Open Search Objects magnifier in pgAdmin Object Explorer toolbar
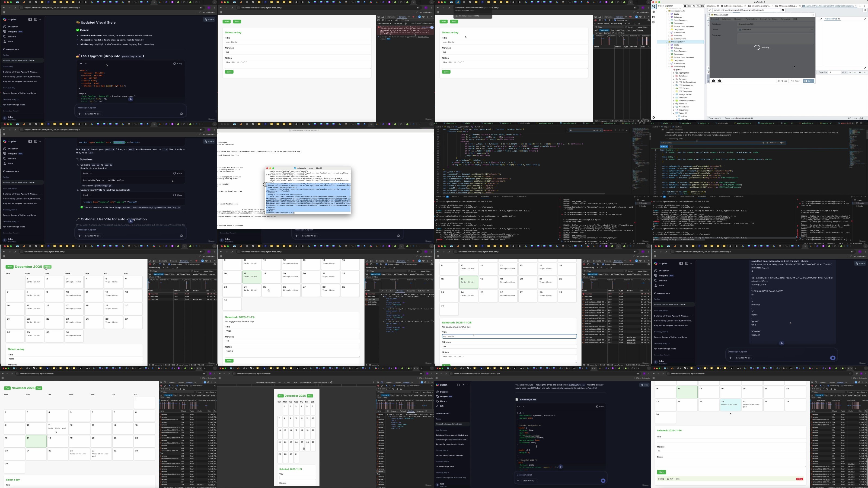Viewport: 868px width, 488px height. [x=698, y=6]
